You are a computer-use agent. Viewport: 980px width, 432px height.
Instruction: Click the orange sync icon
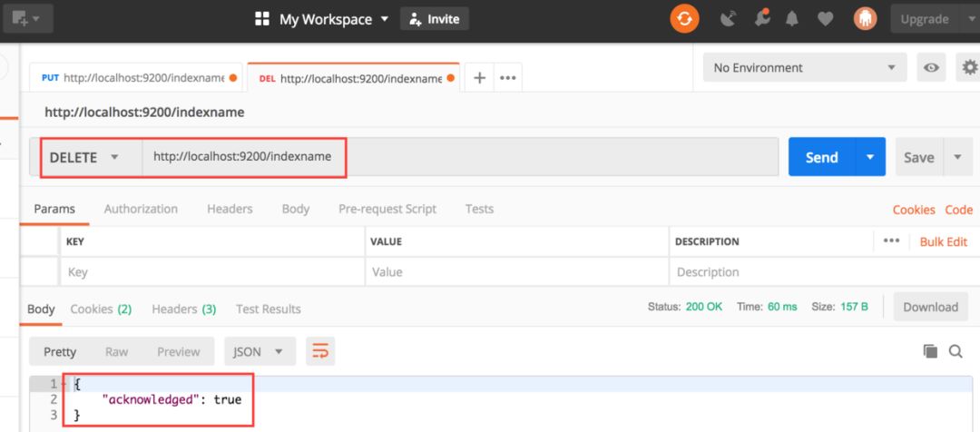[x=684, y=18]
